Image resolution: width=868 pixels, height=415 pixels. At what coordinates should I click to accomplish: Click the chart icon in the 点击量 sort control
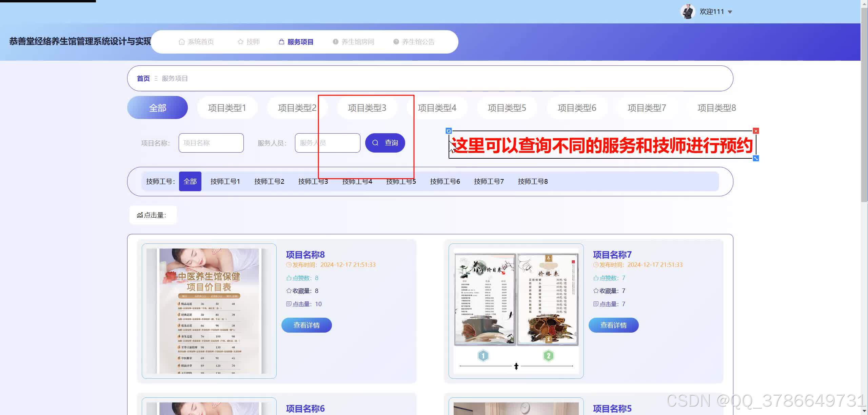(140, 214)
